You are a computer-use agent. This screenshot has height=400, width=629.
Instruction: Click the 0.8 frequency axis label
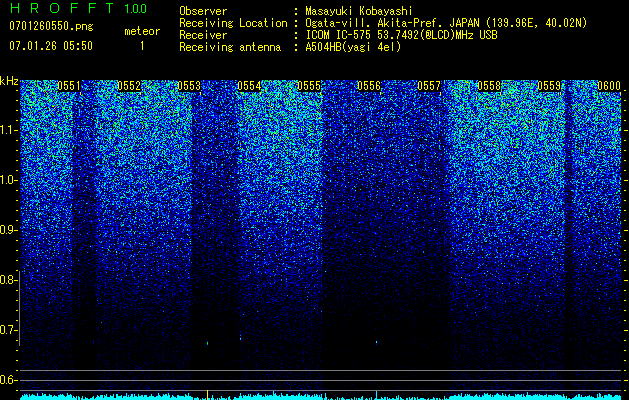pyautogui.click(x=7, y=280)
